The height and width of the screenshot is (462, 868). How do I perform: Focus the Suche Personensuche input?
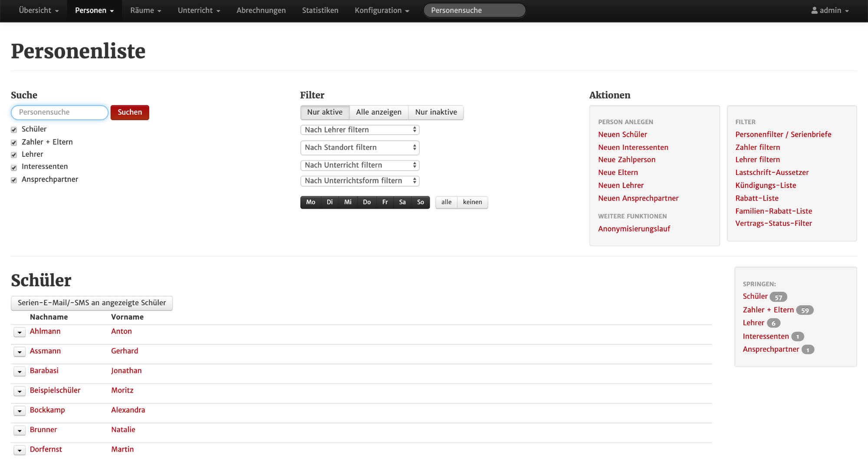pyautogui.click(x=59, y=112)
